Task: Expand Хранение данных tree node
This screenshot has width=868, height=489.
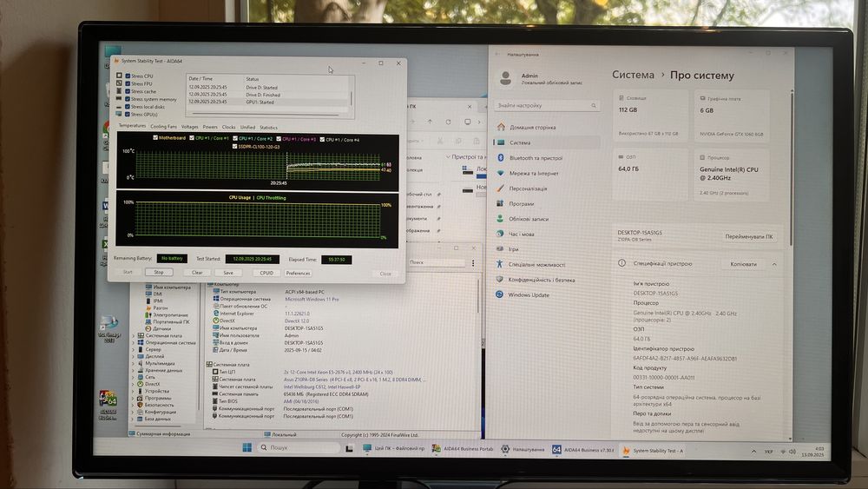Action: point(134,371)
